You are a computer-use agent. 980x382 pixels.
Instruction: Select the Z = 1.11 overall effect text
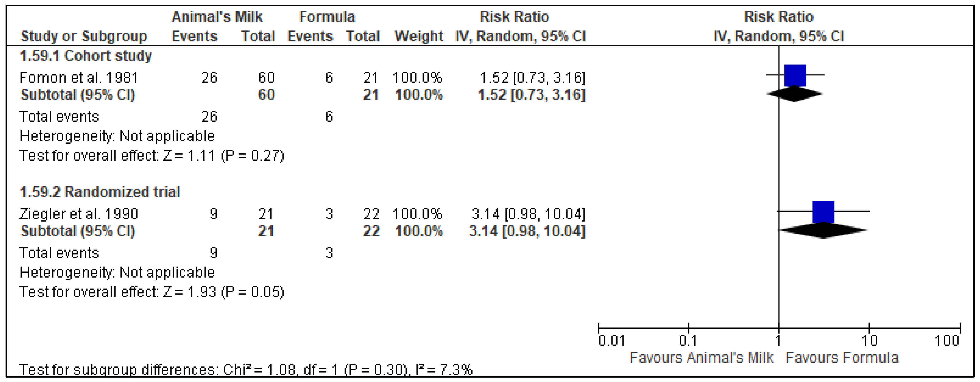(152, 156)
